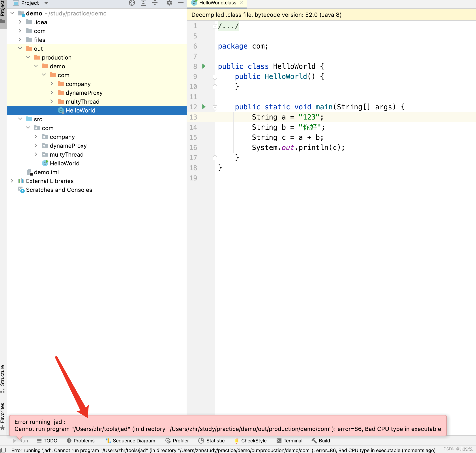Click the locate/select opened file target icon
The height and width of the screenshot is (453, 476).
click(132, 3)
